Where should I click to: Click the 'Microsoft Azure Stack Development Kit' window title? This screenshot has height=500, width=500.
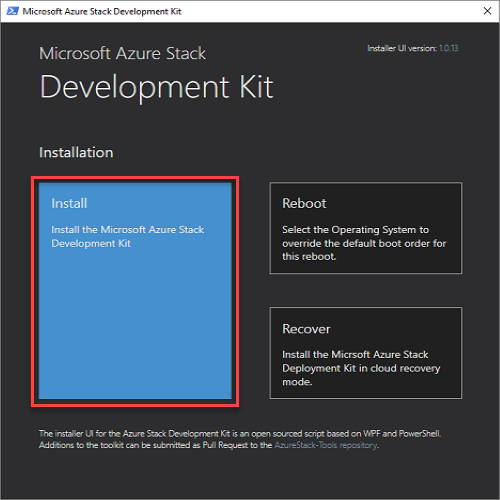pyautogui.click(x=102, y=11)
